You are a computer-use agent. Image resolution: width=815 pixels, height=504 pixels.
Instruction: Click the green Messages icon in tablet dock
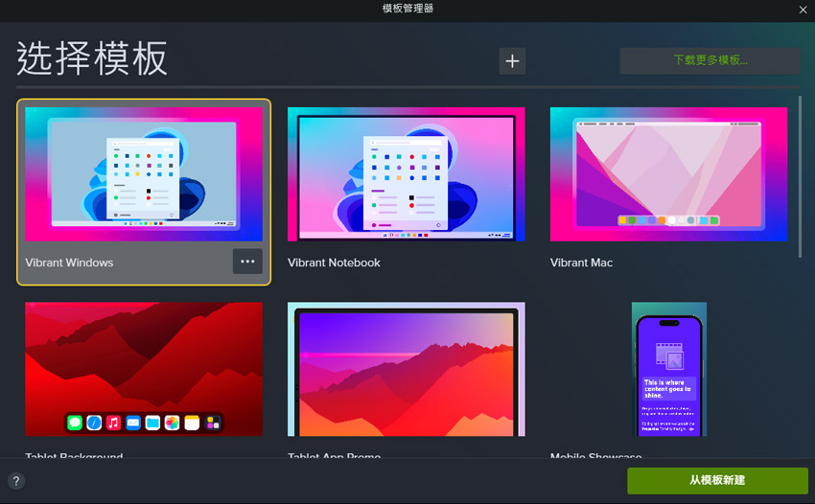coord(75,423)
